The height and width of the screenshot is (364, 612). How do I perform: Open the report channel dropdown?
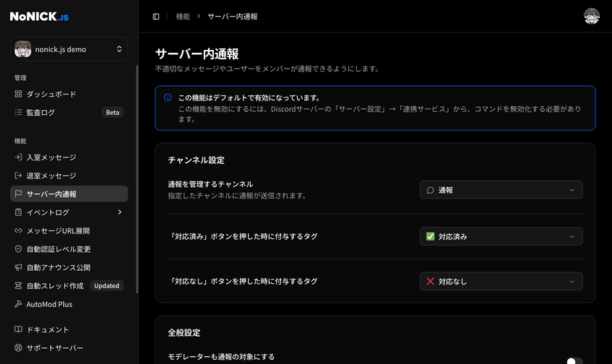pyautogui.click(x=501, y=190)
